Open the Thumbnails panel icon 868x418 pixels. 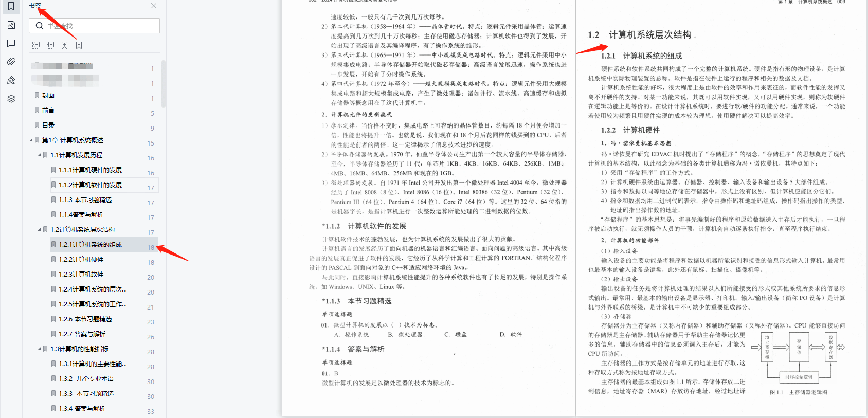coord(11,25)
